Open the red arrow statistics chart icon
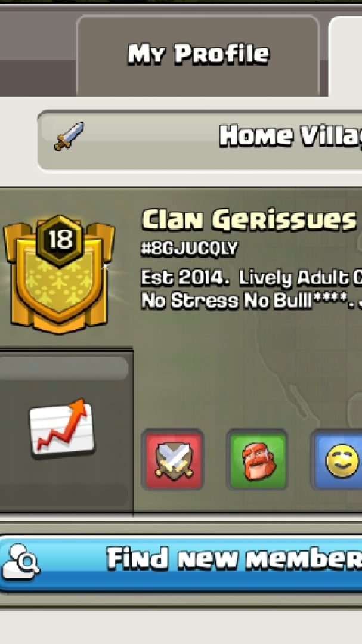This screenshot has height=644, width=362. coord(62,428)
